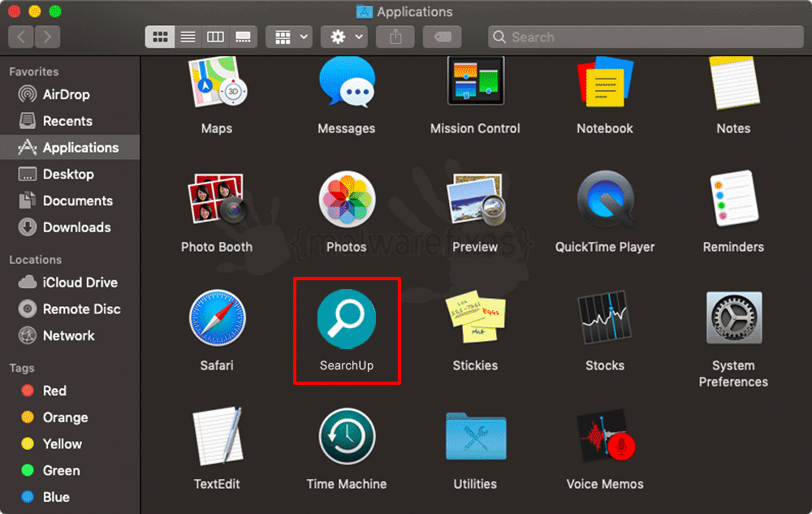Switch to list view
The image size is (812, 514).
pyautogui.click(x=188, y=37)
